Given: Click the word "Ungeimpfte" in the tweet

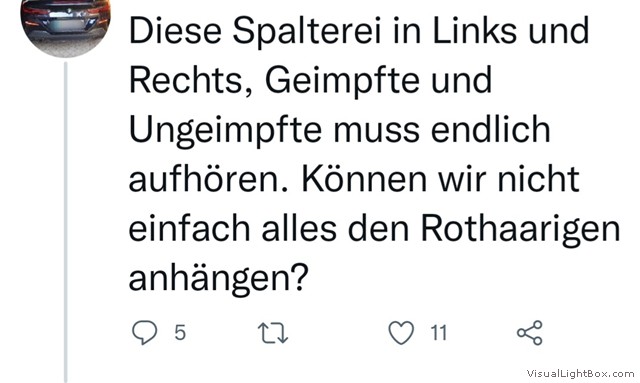Looking at the screenshot, I should pyautogui.click(x=225, y=131).
